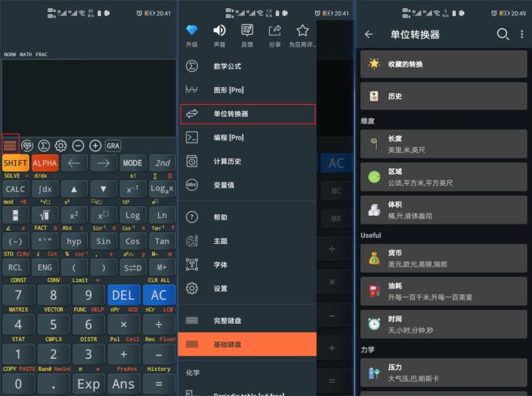Open 帮助 help entry

248,217
